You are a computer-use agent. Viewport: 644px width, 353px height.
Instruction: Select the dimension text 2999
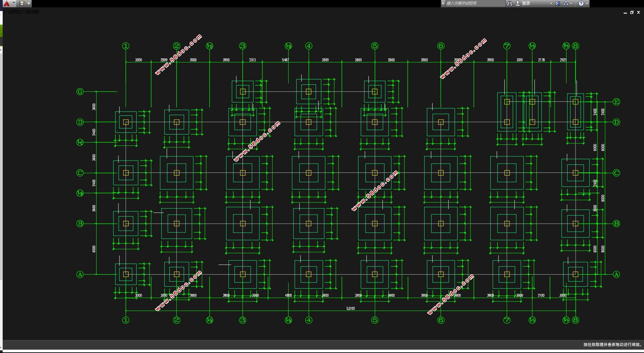(164, 60)
